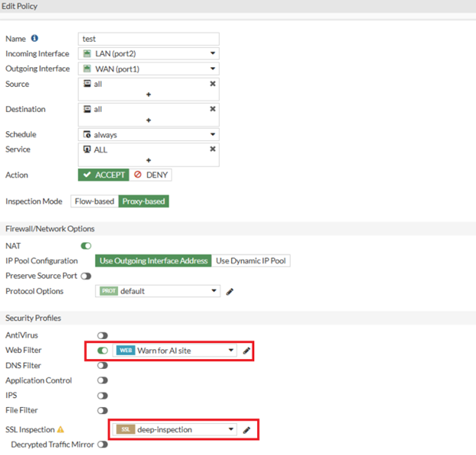Click the ALL service icon
Screen dimensions: 476x455
pyautogui.click(x=87, y=149)
